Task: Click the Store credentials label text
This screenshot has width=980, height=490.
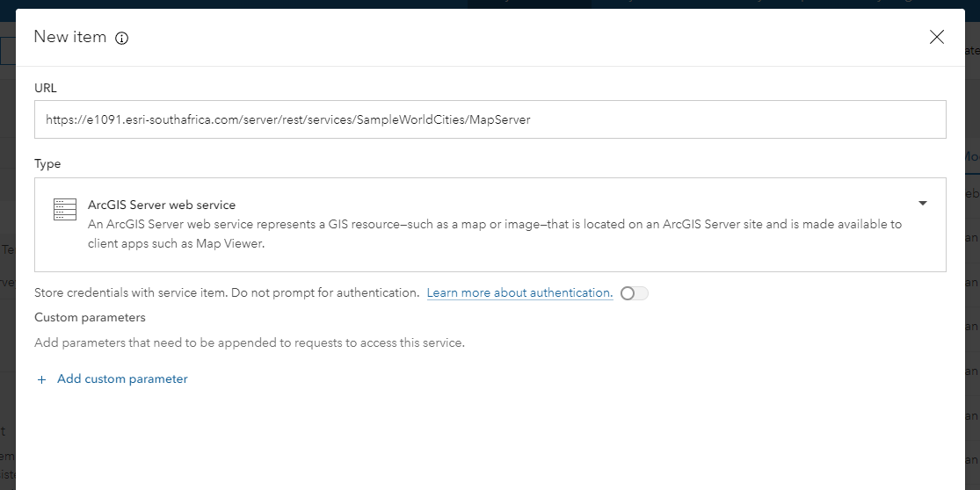Action: tap(227, 292)
